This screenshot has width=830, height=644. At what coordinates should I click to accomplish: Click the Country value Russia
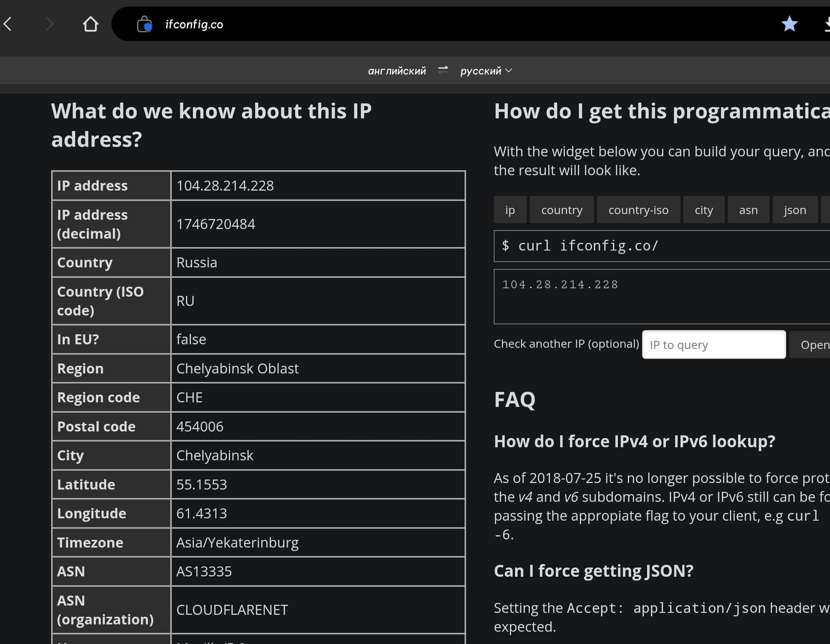click(197, 263)
